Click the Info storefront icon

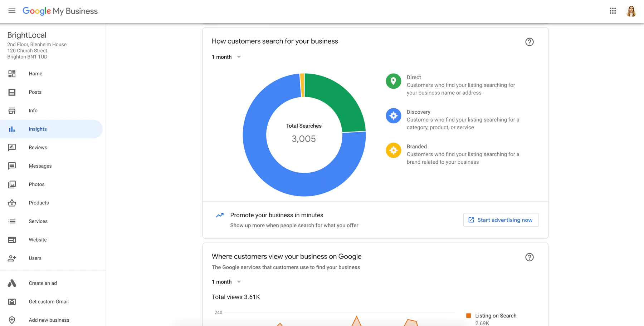tap(12, 110)
